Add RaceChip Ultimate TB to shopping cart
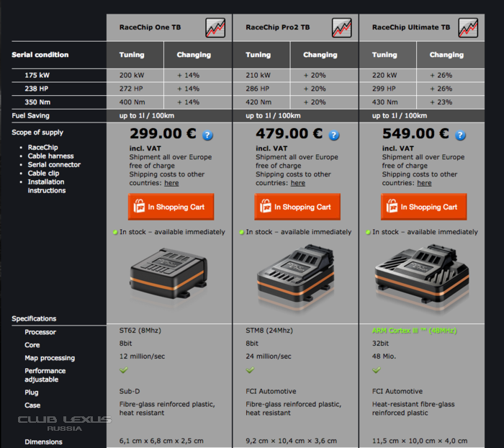Screen dimensions: 504x448 pos(423,207)
